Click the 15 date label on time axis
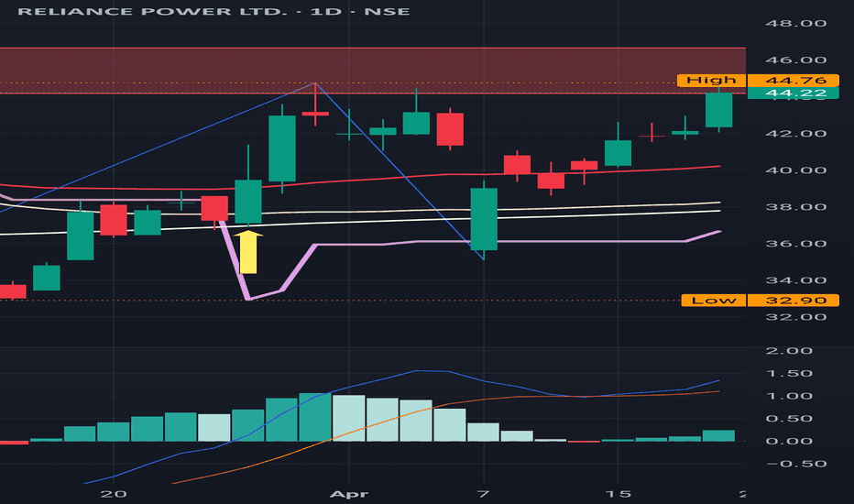 [x=619, y=494]
